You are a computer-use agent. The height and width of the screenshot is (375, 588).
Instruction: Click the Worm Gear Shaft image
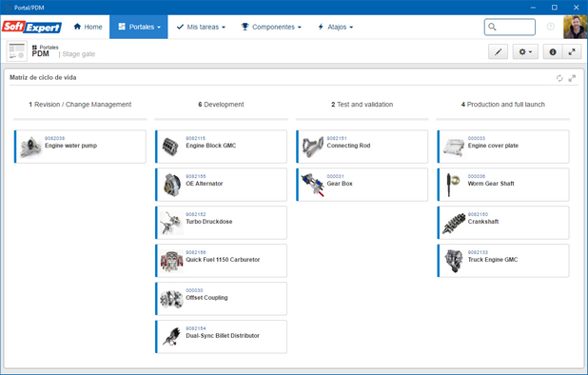[454, 185]
